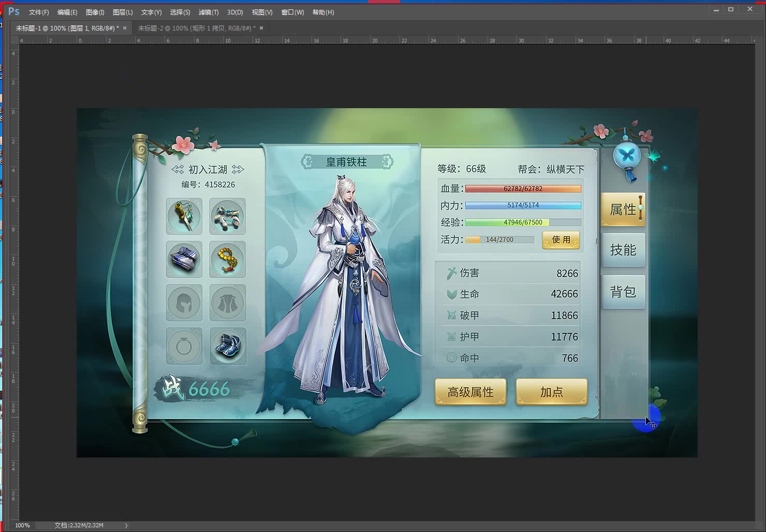Image resolution: width=766 pixels, height=532 pixels.
Task: Click the empty helmet slot icon
Action: (x=184, y=303)
